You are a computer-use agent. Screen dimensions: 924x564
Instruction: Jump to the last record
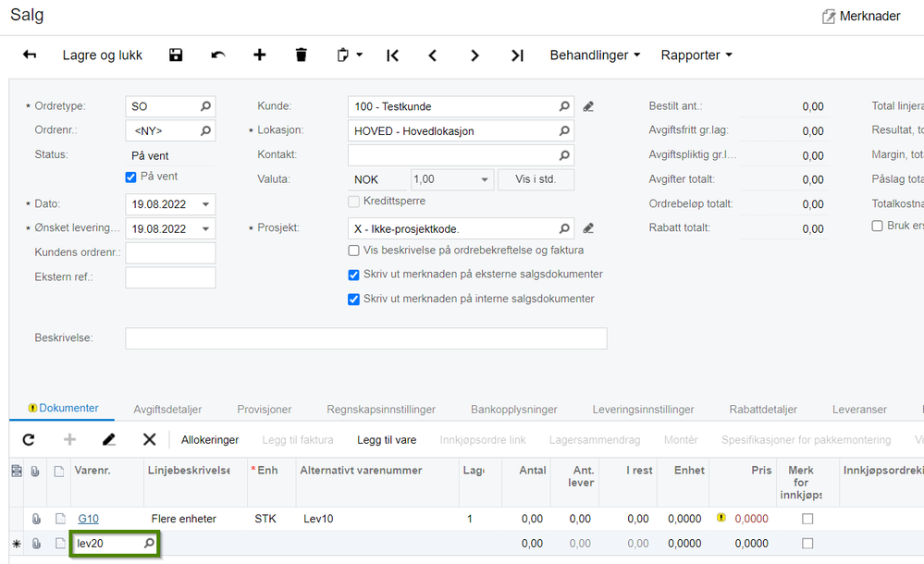[x=517, y=55]
